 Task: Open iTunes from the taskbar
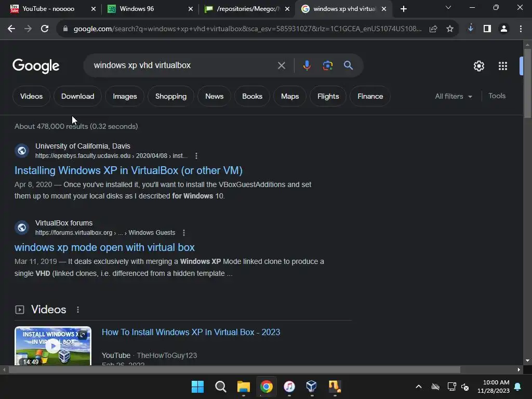click(x=289, y=387)
